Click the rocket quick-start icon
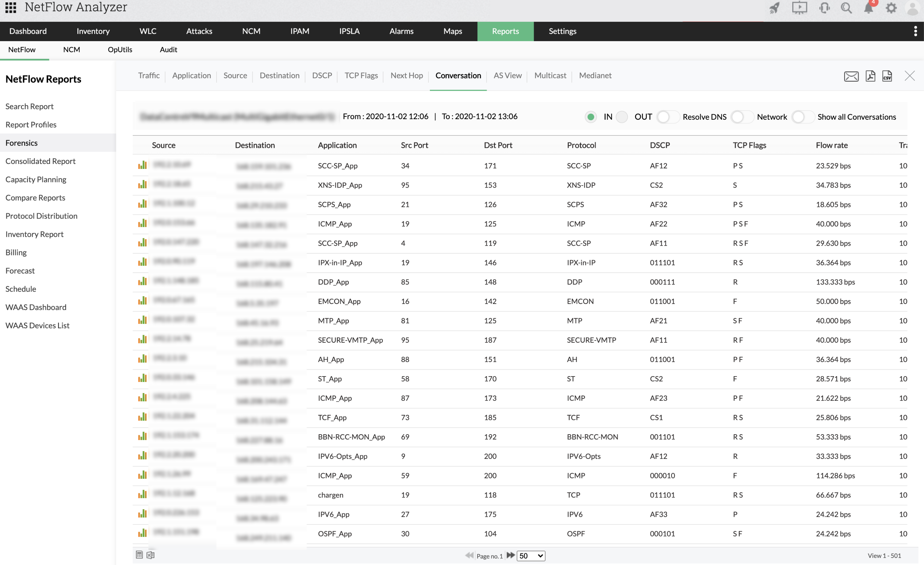Image resolution: width=924 pixels, height=565 pixels. [774, 8]
